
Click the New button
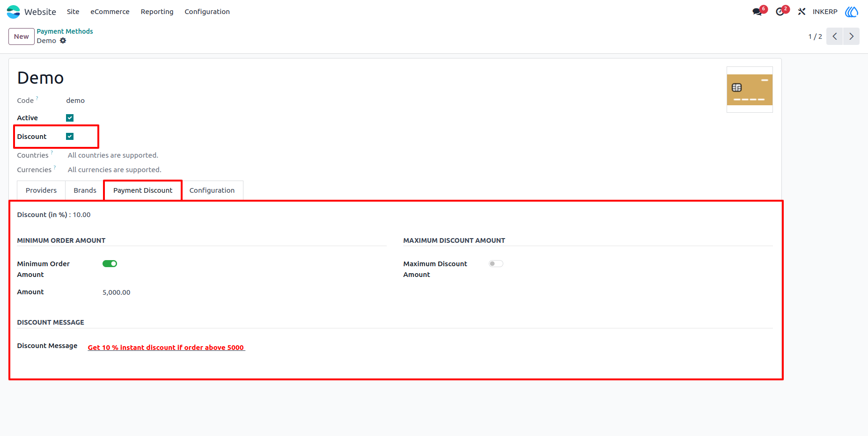(22, 36)
